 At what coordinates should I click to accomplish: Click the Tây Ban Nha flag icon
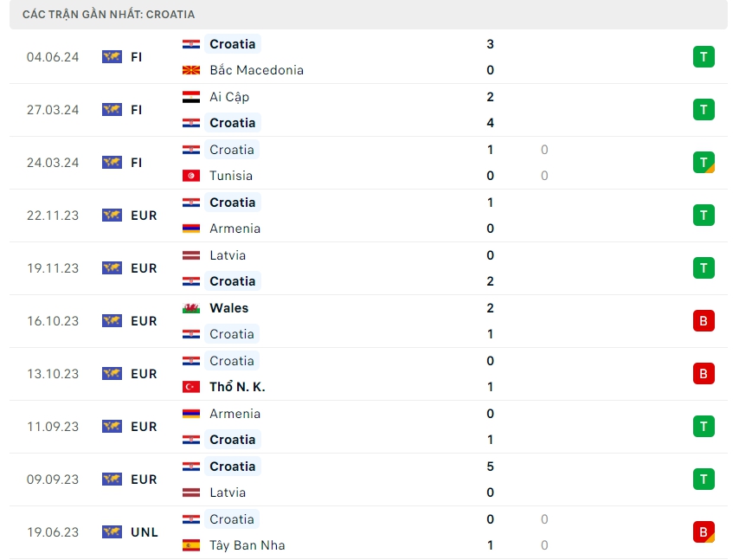[191, 545]
